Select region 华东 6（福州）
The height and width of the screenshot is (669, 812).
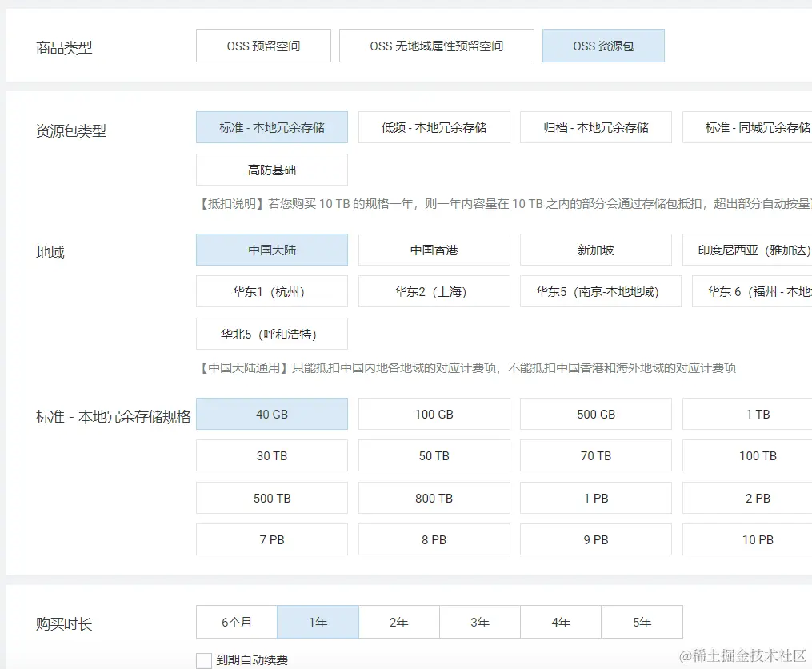pyautogui.click(x=752, y=291)
